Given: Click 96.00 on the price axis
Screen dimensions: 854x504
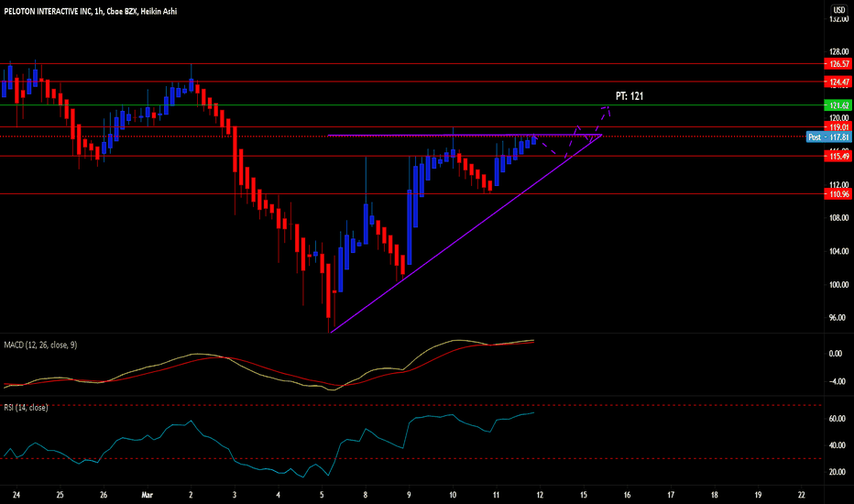Looking at the screenshot, I should (x=838, y=318).
